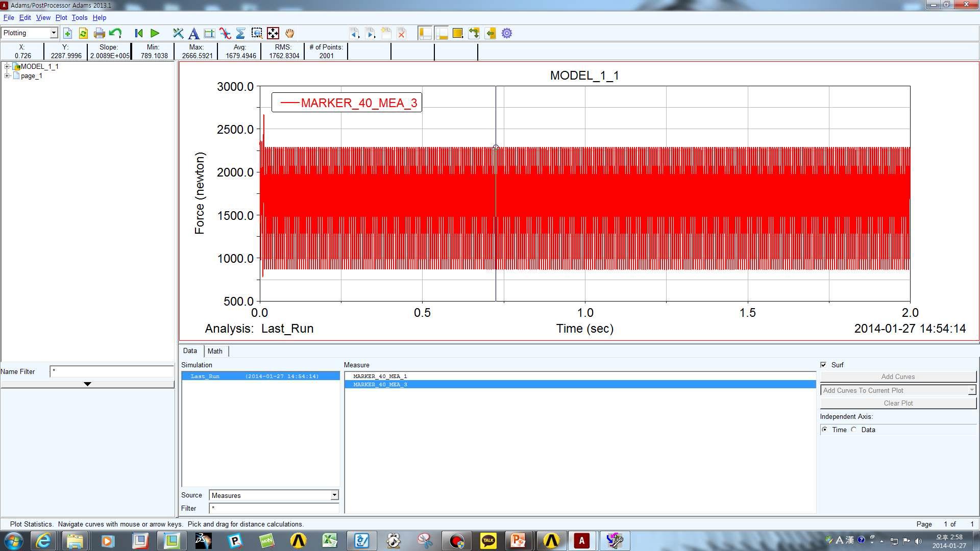Viewport: 980px width, 551px height.
Task: Click the Add Curves button
Action: click(898, 377)
